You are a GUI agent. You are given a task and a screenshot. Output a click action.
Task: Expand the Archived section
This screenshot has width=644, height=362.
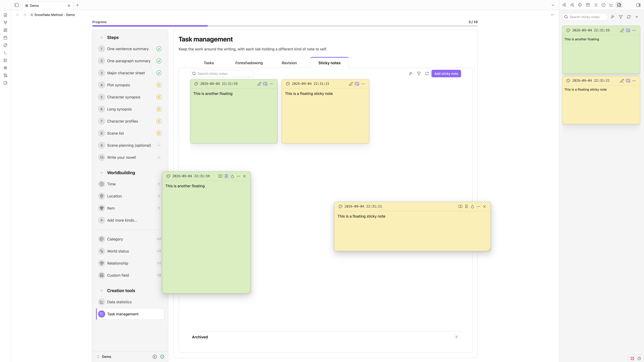[x=325, y=337]
